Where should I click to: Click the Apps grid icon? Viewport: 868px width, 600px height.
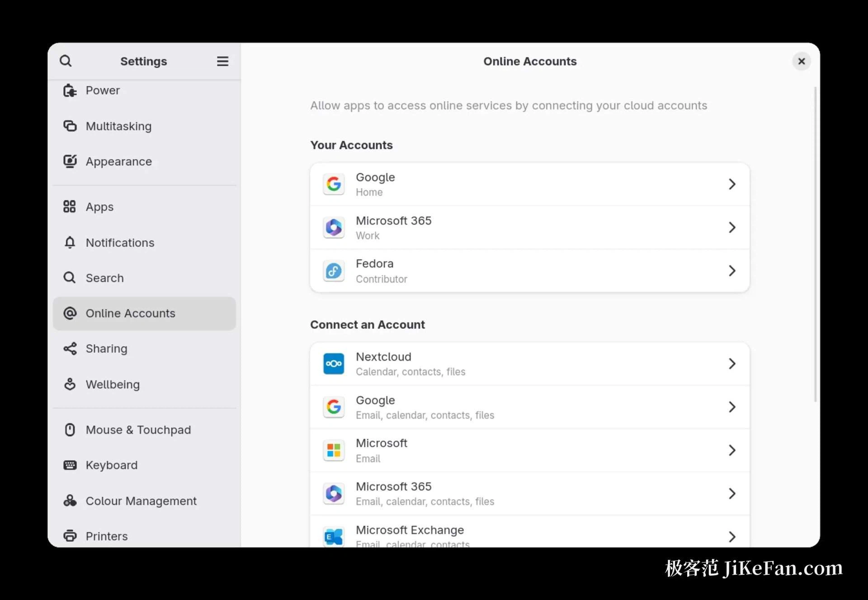(70, 207)
